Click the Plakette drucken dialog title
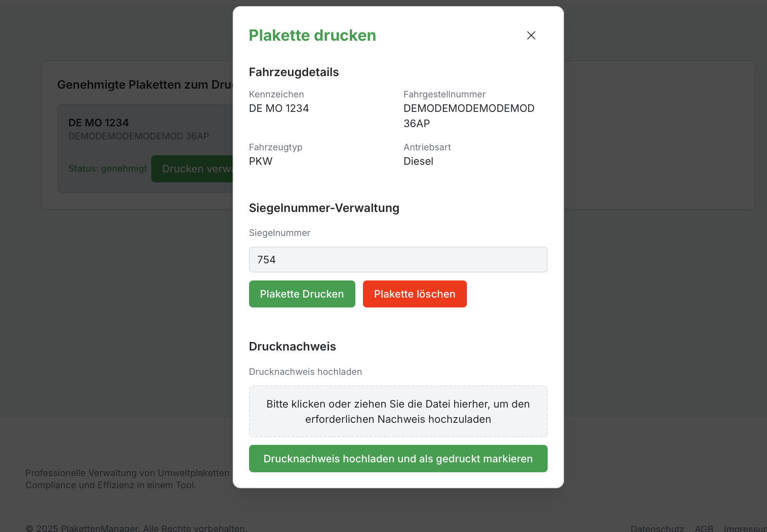The image size is (767, 532). coord(312,35)
